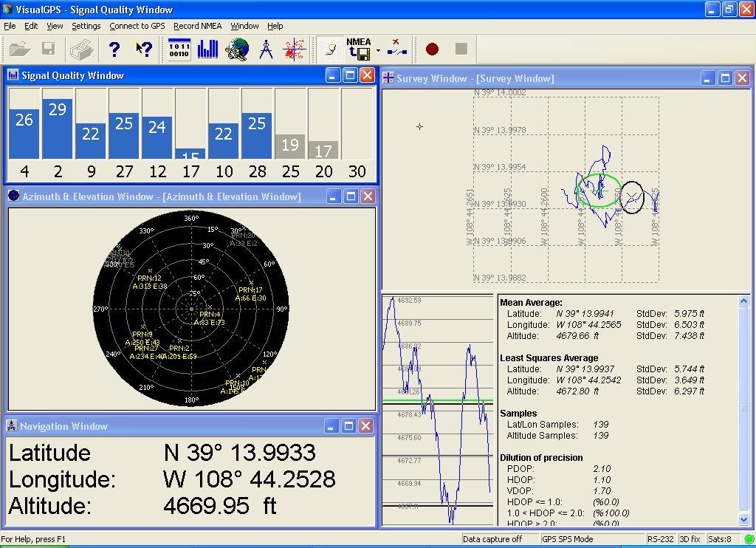756x548 pixels.
Task: Click the GPS SPS Mode status entry
Action: [x=568, y=539]
